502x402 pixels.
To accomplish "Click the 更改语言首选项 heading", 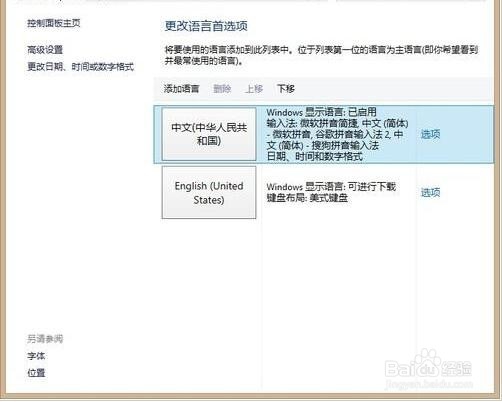I will tap(206, 26).
